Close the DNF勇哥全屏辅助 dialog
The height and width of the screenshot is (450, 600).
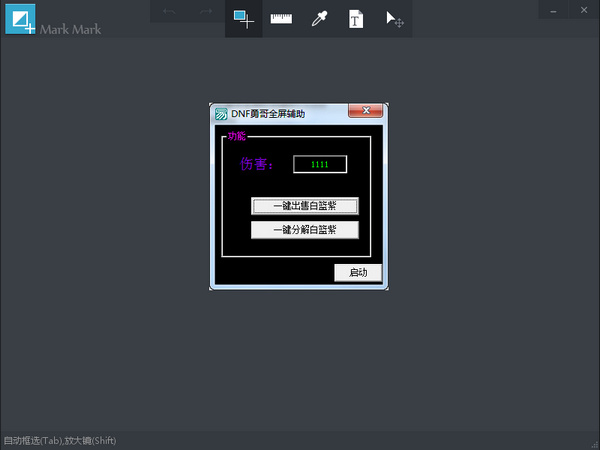coord(366,111)
